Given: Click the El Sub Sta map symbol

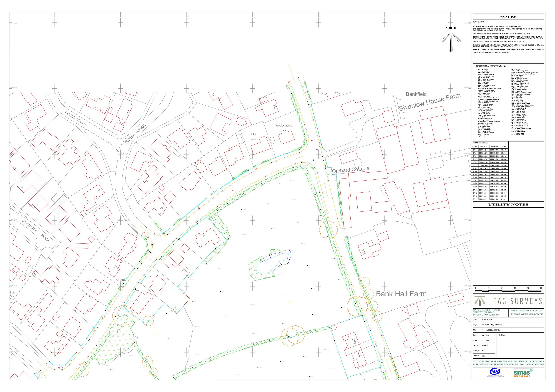Looking at the screenshot, I should click(12, 293).
